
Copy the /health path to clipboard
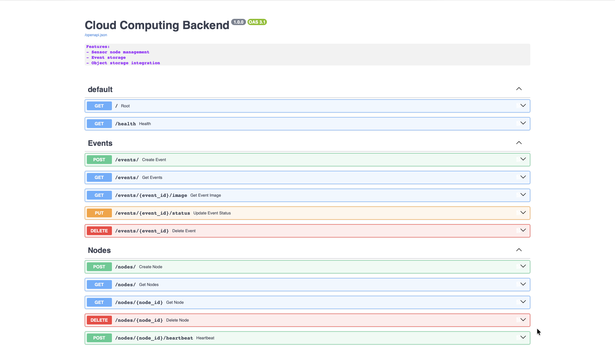coord(518,124)
